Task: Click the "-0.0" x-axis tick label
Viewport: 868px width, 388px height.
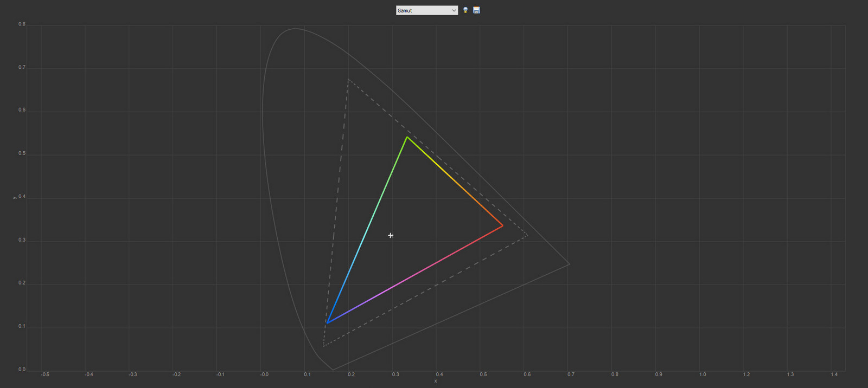Action: point(264,374)
